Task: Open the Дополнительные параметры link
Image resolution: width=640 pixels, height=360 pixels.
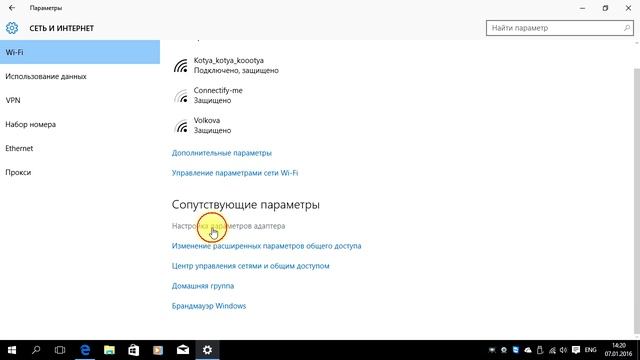Action: click(x=222, y=153)
